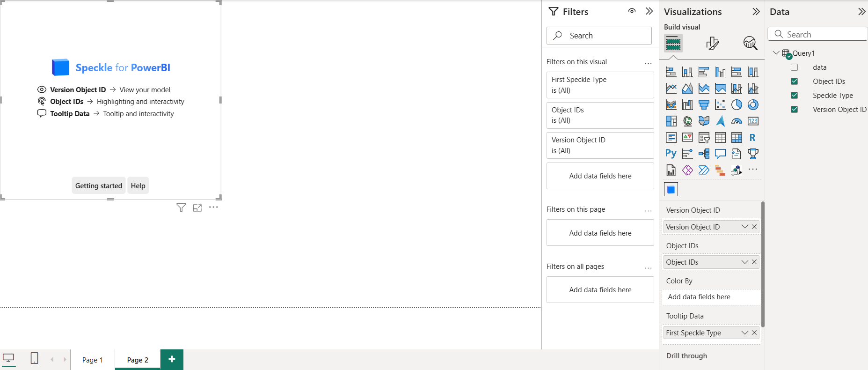The width and height of the screenshot is (868, 370).
Task: Uncheck the Object IDs field checkbox
Action: tap(794, 81)
